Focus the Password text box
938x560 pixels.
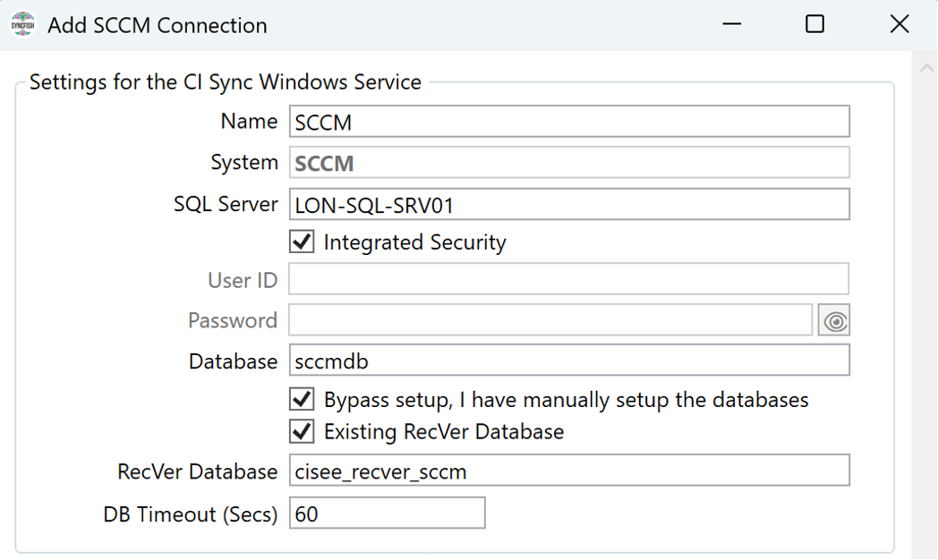550,319
